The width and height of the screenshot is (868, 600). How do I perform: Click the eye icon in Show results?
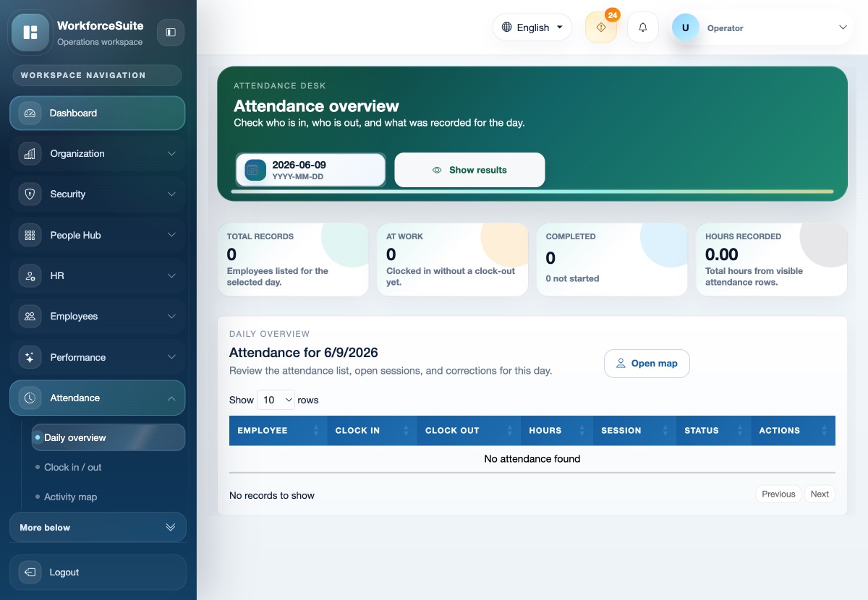tap(437, 171)
